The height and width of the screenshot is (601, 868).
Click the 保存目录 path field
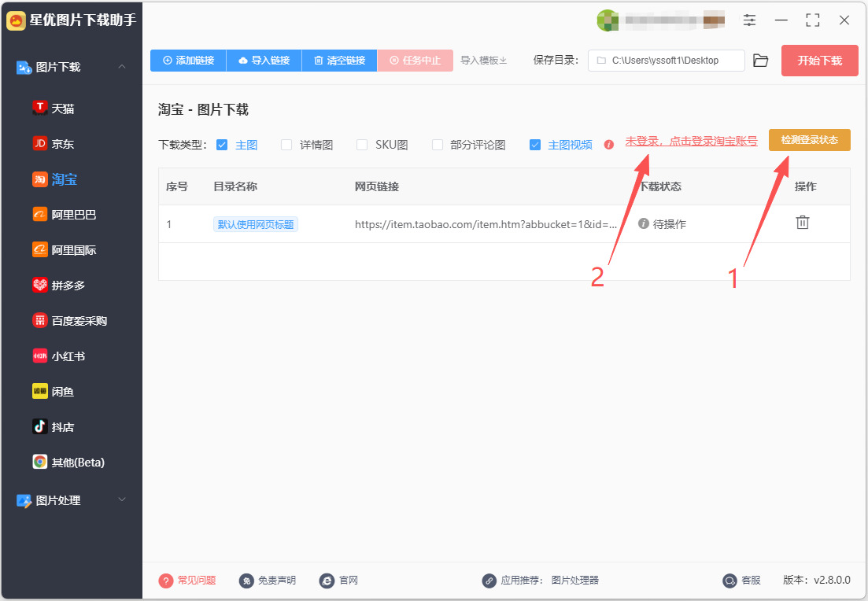pyautogui.click(x=667, y=61)
